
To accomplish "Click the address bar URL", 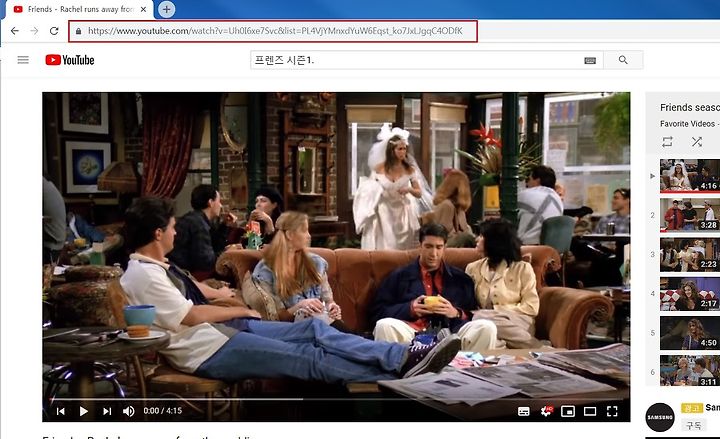I will tap(275, 31).
